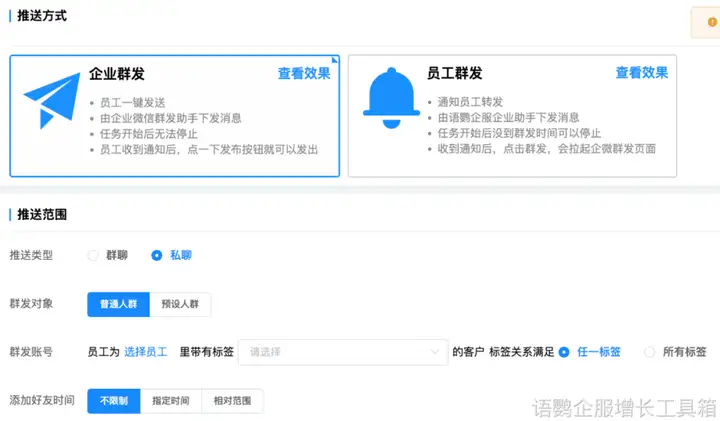Select 相对范围 option
This screenshot has height=421, width=720.
232,401
